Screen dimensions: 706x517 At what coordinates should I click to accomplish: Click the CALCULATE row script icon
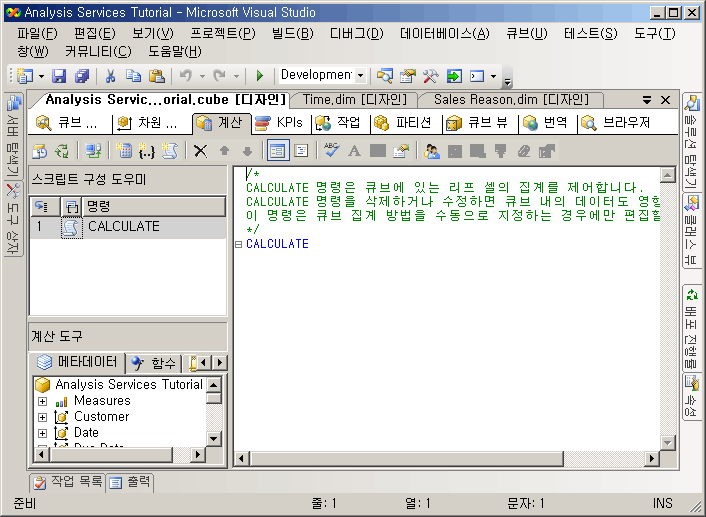tap(71, 227)
